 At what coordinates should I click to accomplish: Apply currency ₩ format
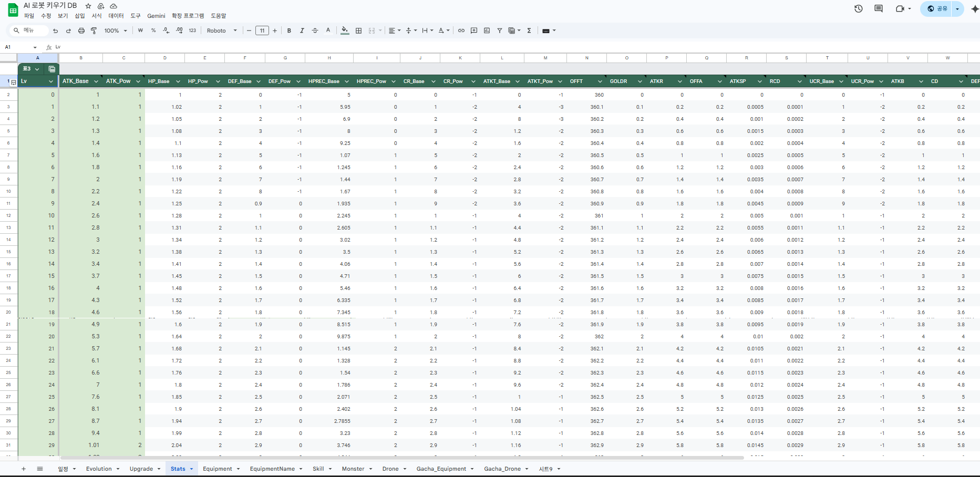140,30
